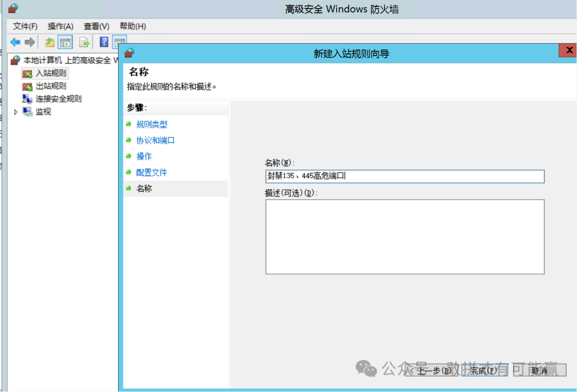
Task: Go to the 操作 wizard step
Action: click(144, 156)
